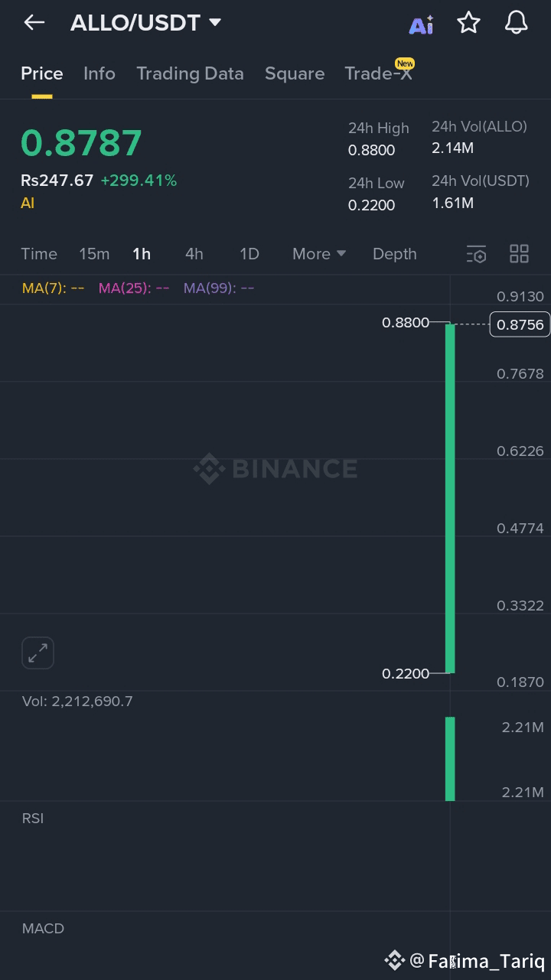The height and width of the screenshot is (980, 551).
Task: Open the Trading Data tab
Action: point(190,73)
